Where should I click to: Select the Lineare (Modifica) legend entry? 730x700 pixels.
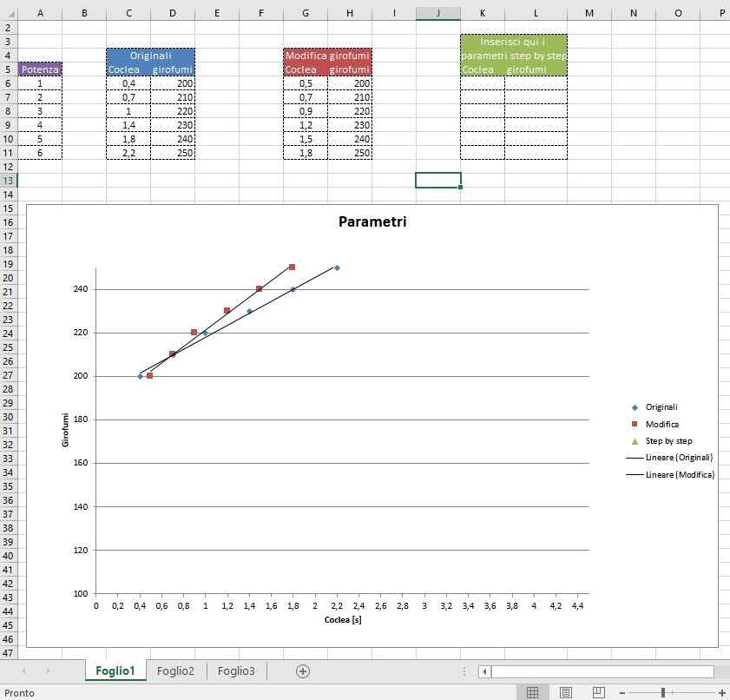[670, 475]
